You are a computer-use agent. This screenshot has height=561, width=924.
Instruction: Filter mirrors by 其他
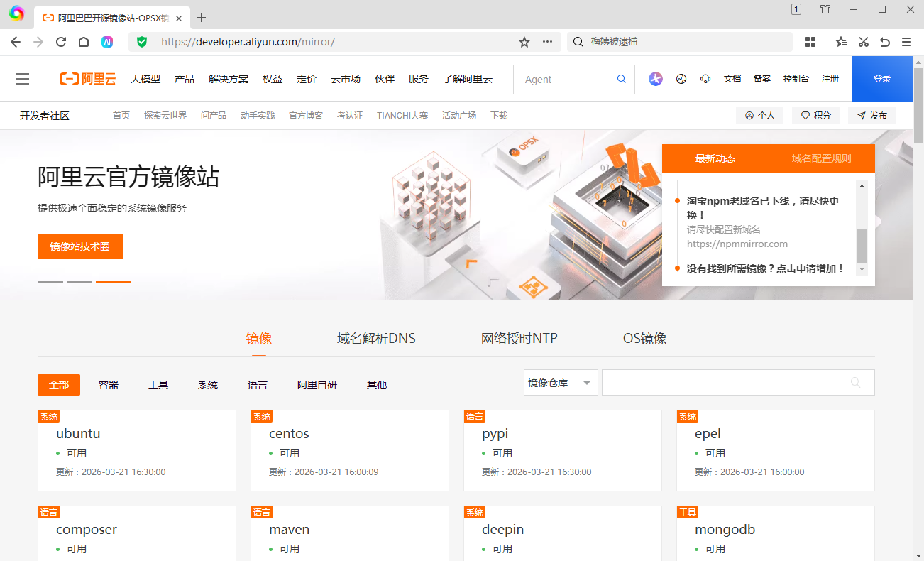[377, 385]
